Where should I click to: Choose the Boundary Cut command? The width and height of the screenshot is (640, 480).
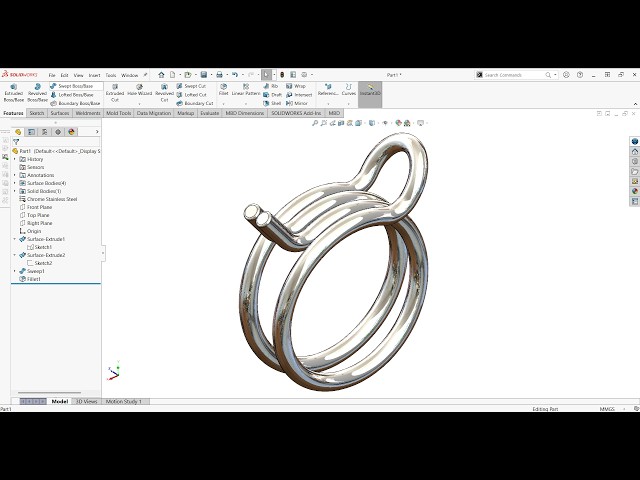click(x=195, y=103)
